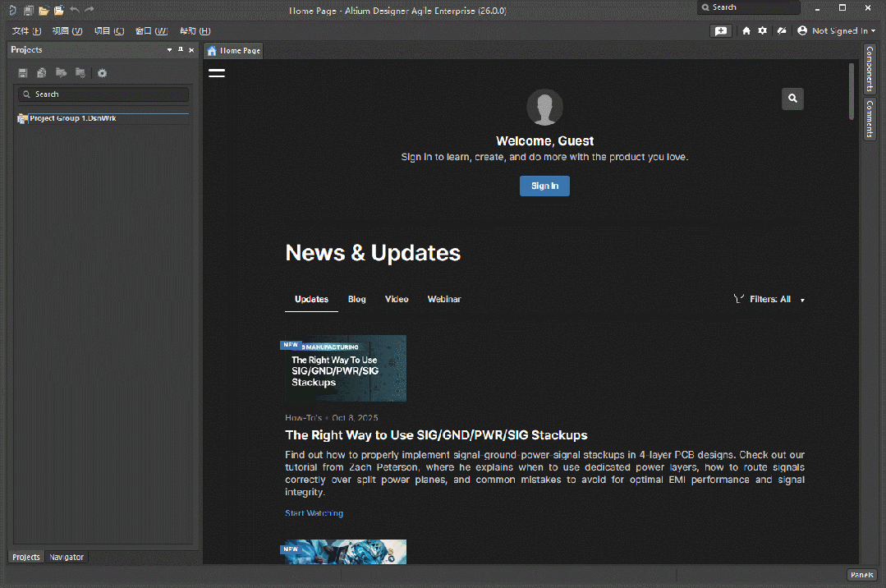Switch to the Webinar news tab
886x588 pixels.
coord(444,299)
